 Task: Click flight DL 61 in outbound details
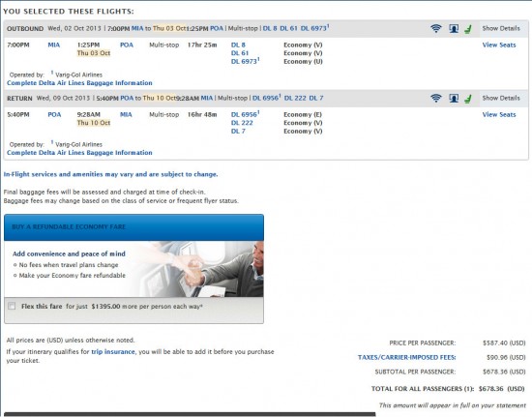coord(240,53)
